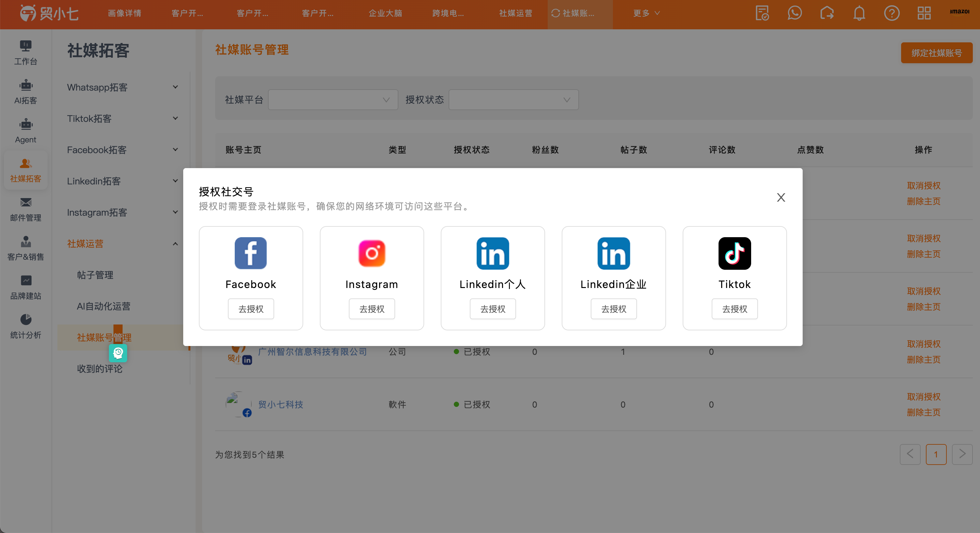Open the 社媒平台 dropdown
The width and height of the screenshot is (980, 533).
coord(333,100)
